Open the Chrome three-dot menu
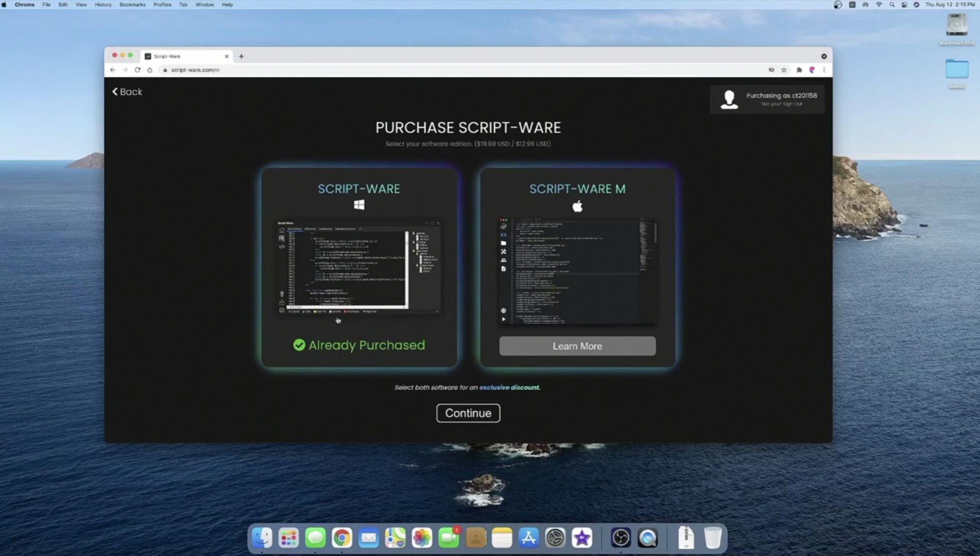The image size is (980, 556). 824,70
